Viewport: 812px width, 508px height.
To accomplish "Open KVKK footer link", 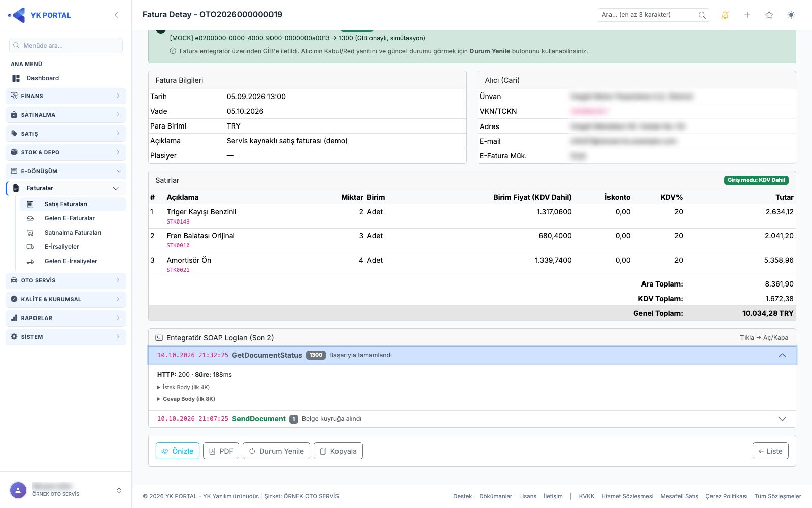I will coord(587,496).
